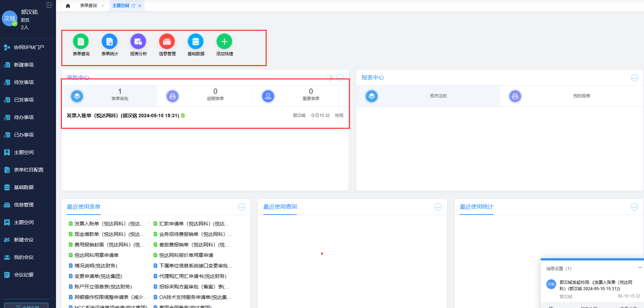Image resolution: width=644 pixels, height=308 pixels.
Task: Open the 基础数据 database shortcut icon
Action: (x=196, y=42)
